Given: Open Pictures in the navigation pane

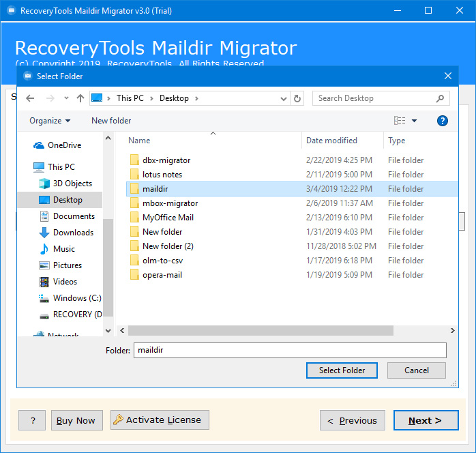Looking at the screenshot, I should click(60, 265).
